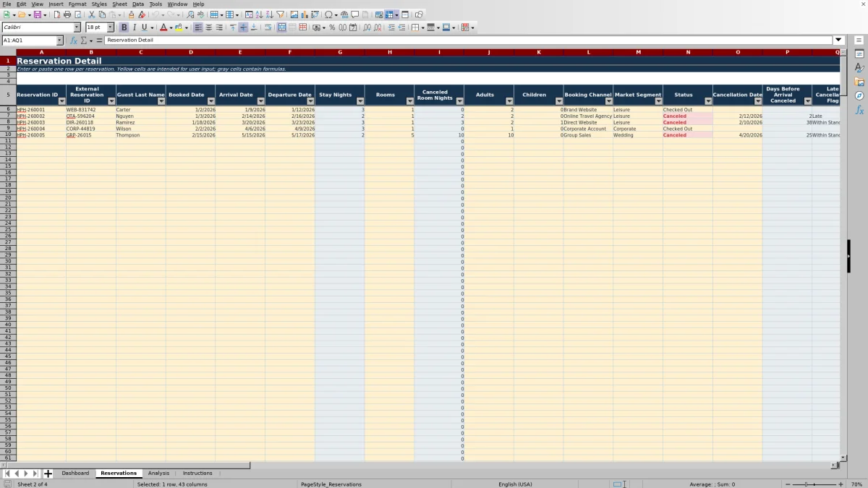The width and height of the screenshot is (868, 488).
Task: Click Sort Ascending icon
Action: click(260, 14)
